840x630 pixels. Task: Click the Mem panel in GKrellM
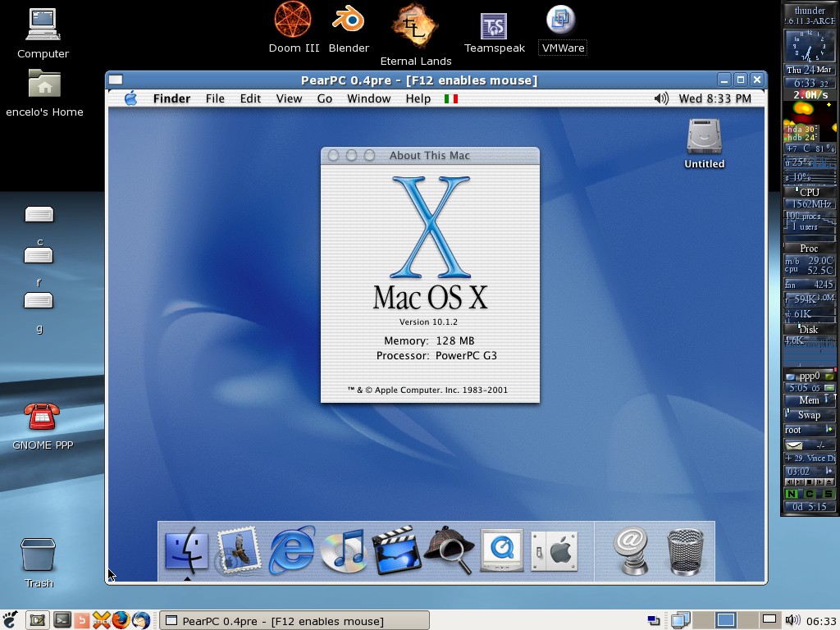tap(810, 400)
